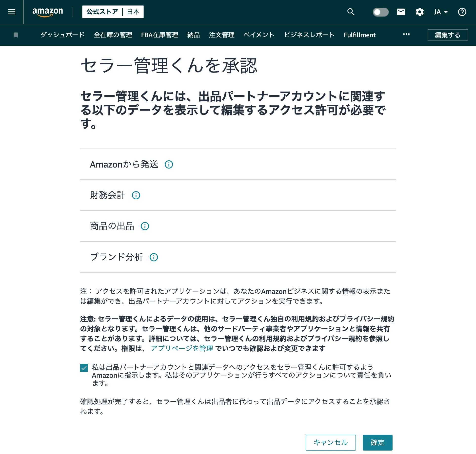Open the hamburger main menu

tap(12, 12)
